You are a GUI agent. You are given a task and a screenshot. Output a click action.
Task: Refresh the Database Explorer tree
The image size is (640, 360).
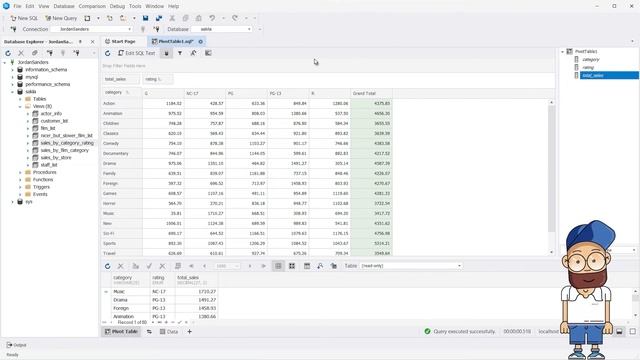tap(8, 53)
